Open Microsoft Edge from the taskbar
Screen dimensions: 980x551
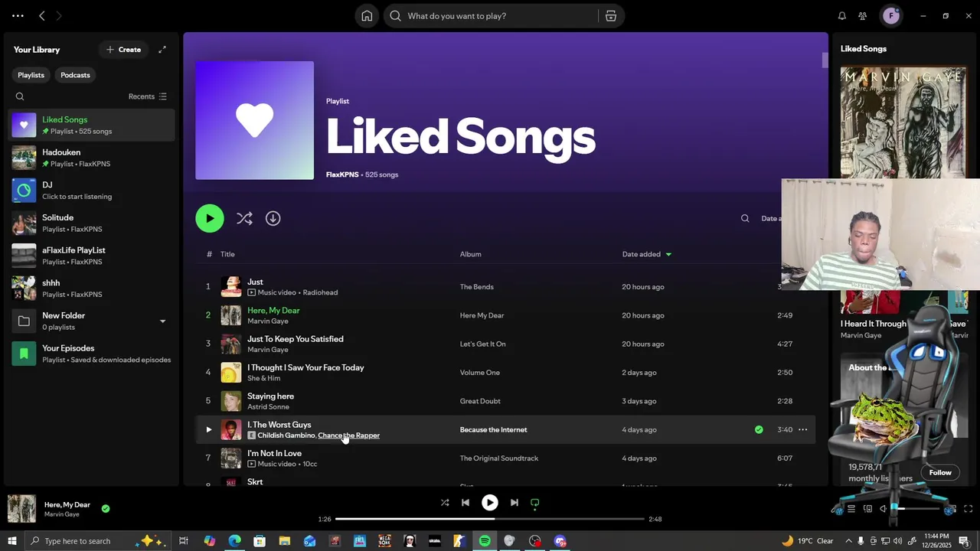point(234,541)
